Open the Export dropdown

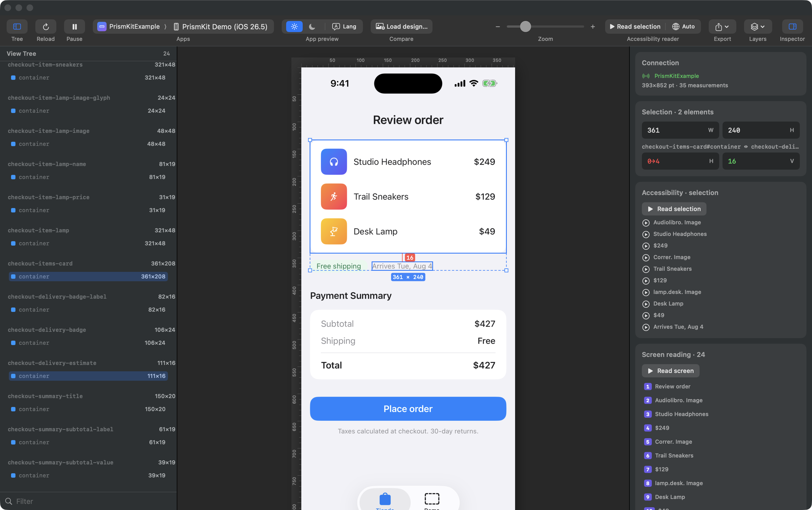(x=722, y=26)
